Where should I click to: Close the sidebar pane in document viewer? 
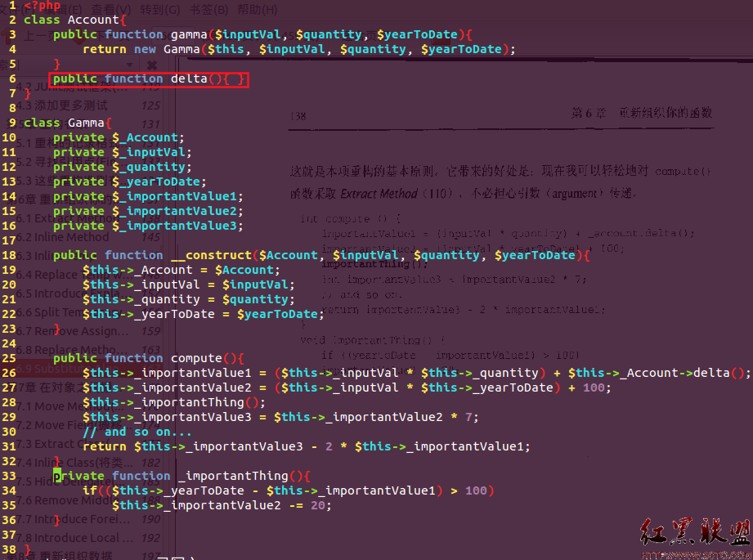tap(152, 65)
